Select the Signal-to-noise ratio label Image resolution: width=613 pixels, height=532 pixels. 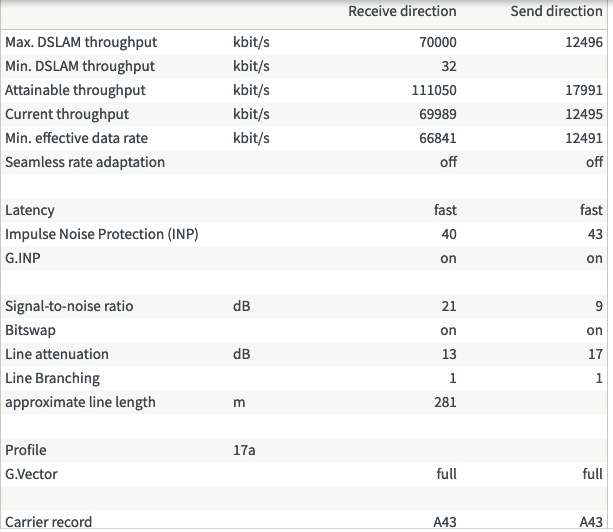coord(69,306)
